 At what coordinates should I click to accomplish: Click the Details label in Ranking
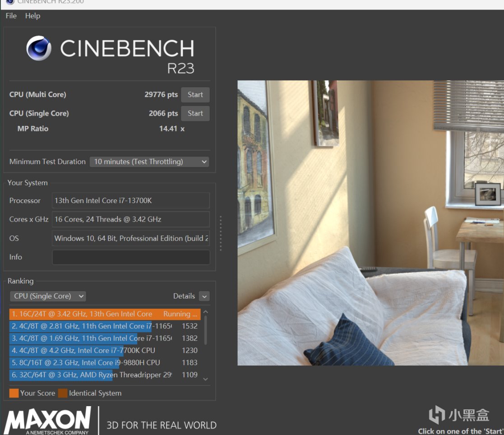(x=184, y=296)
